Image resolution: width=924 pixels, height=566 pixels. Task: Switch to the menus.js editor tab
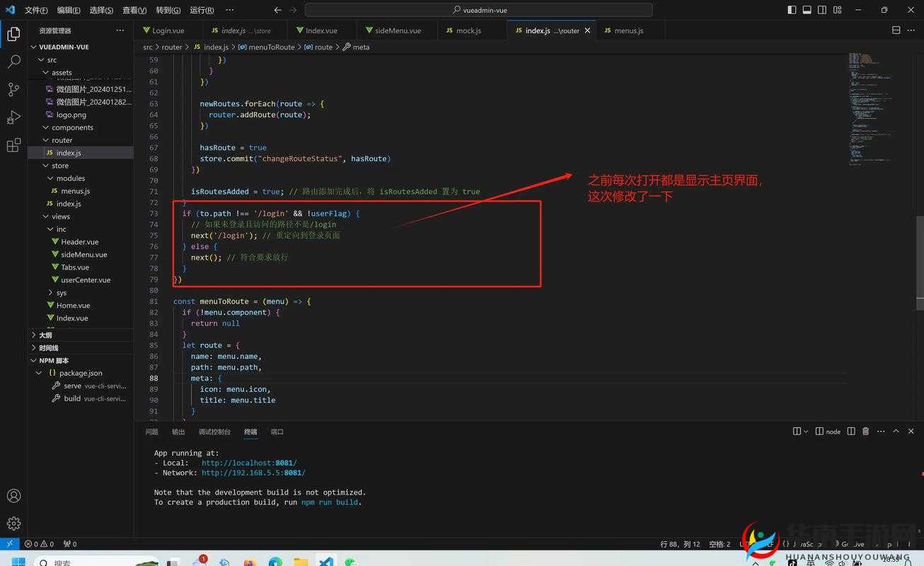tap(626, 30)
